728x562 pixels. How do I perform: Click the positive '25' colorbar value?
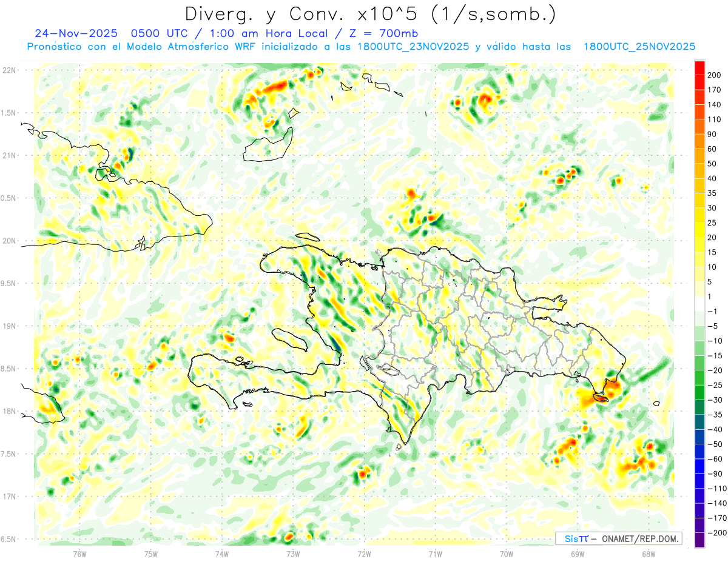tap(713, 223)
